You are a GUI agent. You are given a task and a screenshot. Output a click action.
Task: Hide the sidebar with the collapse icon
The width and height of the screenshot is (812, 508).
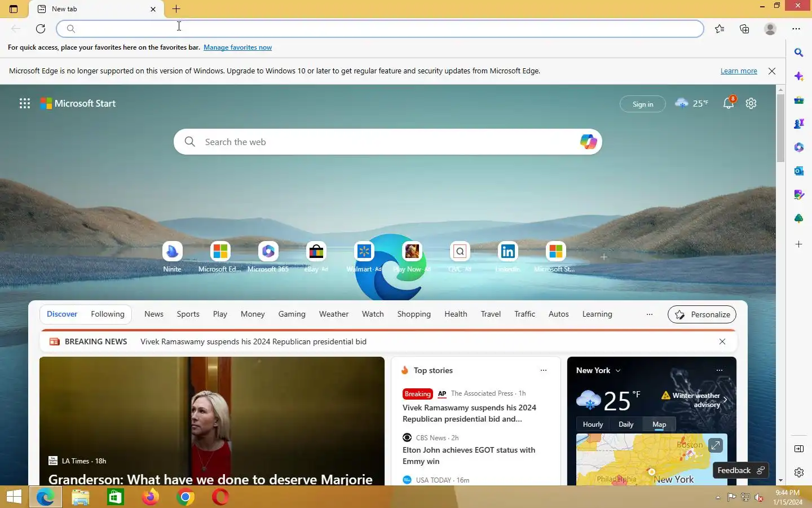pos(799,449)
